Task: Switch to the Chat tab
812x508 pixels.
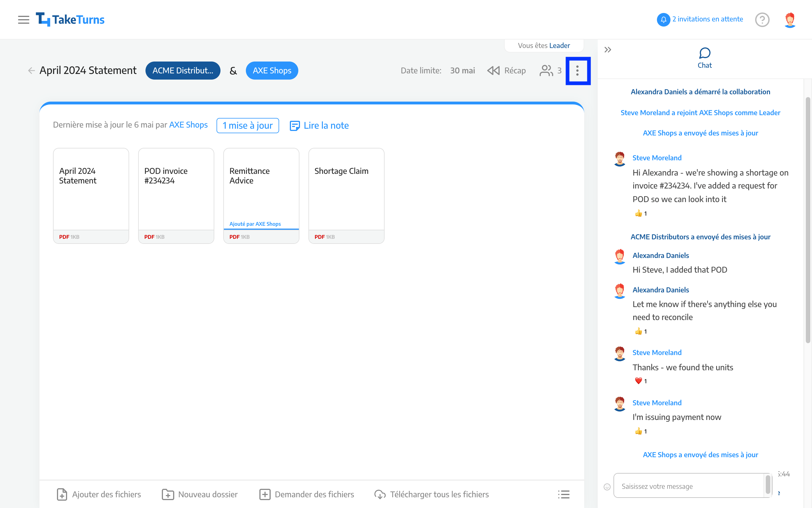Action: [x=704, y=58]
